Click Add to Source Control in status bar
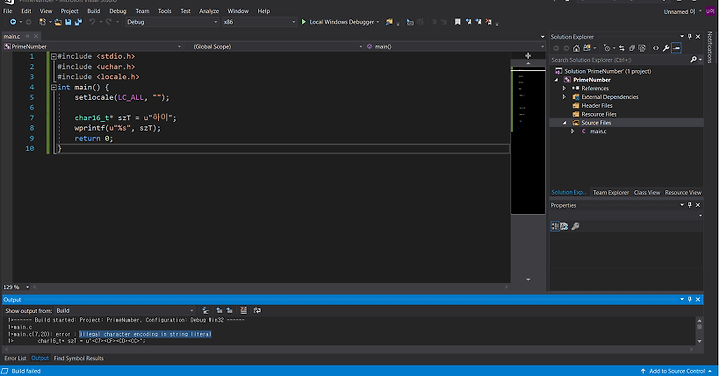Viewport: 720px width, 376px height. point(676,371)
